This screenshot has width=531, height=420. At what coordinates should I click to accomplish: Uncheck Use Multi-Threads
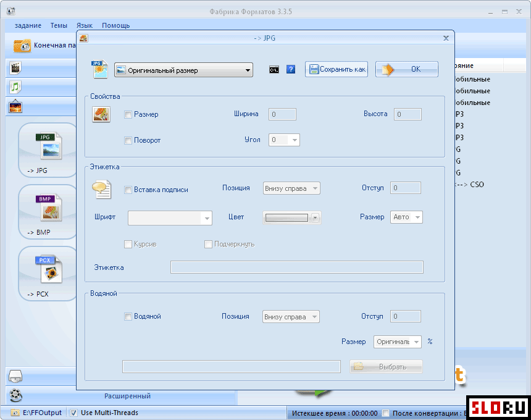click(x=73, y=413)
